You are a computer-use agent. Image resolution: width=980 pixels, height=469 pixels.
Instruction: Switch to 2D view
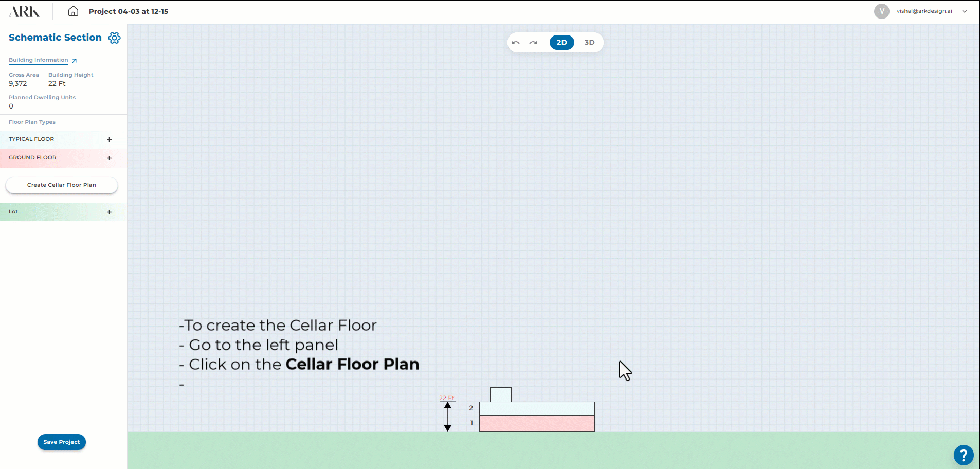(561, 43)
